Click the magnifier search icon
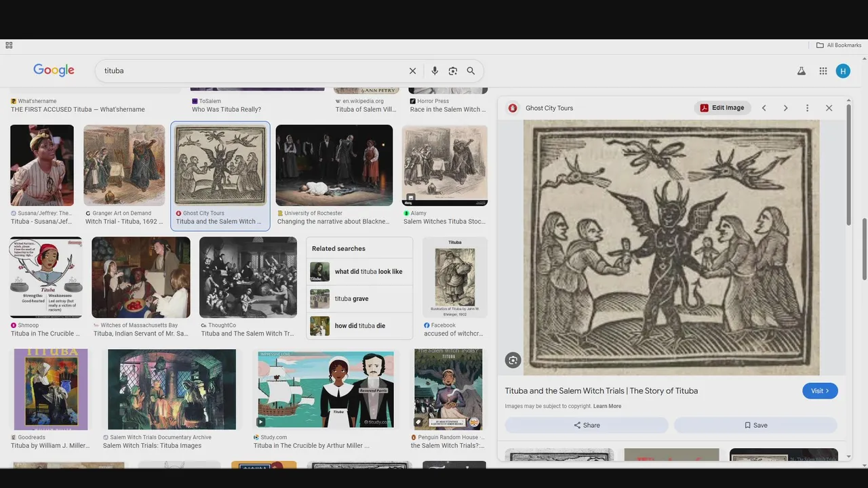This screenshot has height=488, width=868. (x=471, y=70)
